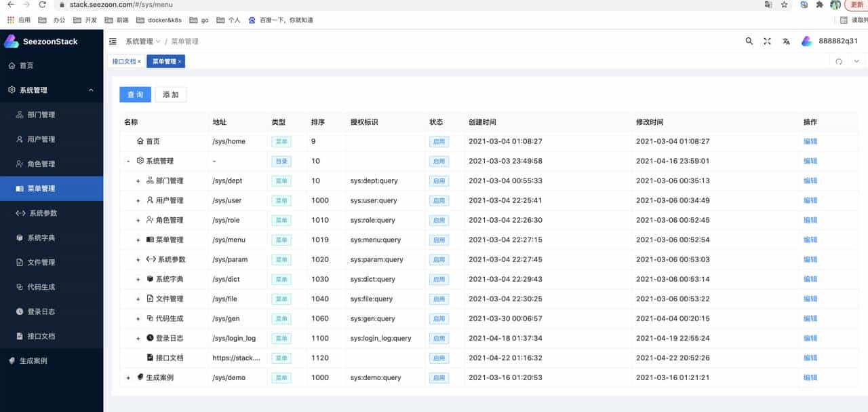This screenshot has width=868, height=412.
Task: Open the tab options dropdown chevron
Action: pos(856,62)
